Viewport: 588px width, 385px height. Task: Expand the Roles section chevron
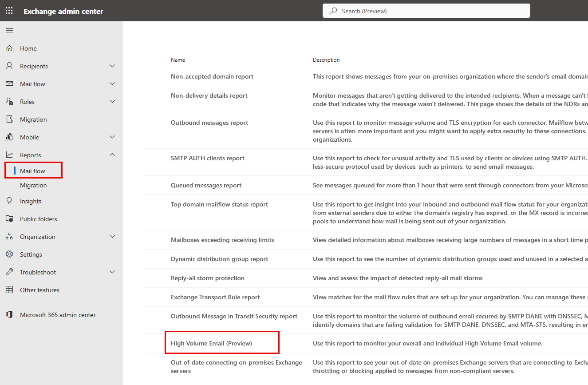coord(112,102)
